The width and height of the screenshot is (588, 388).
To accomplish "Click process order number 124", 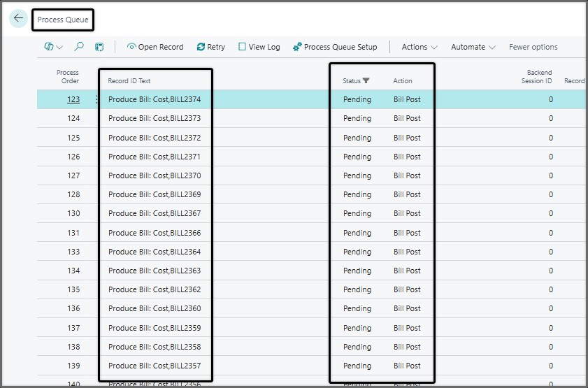I will tap(73, 118).
